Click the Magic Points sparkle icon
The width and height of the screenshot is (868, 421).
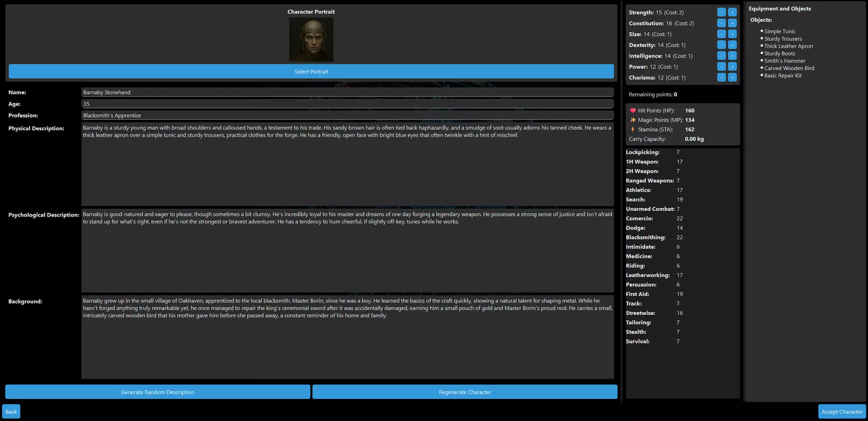(x=633, y=120)
